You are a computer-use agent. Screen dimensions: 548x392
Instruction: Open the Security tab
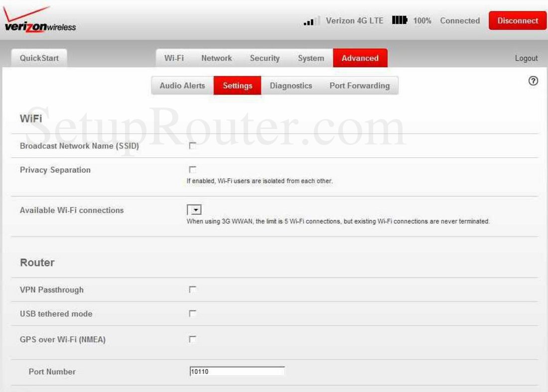click(265, 58)
